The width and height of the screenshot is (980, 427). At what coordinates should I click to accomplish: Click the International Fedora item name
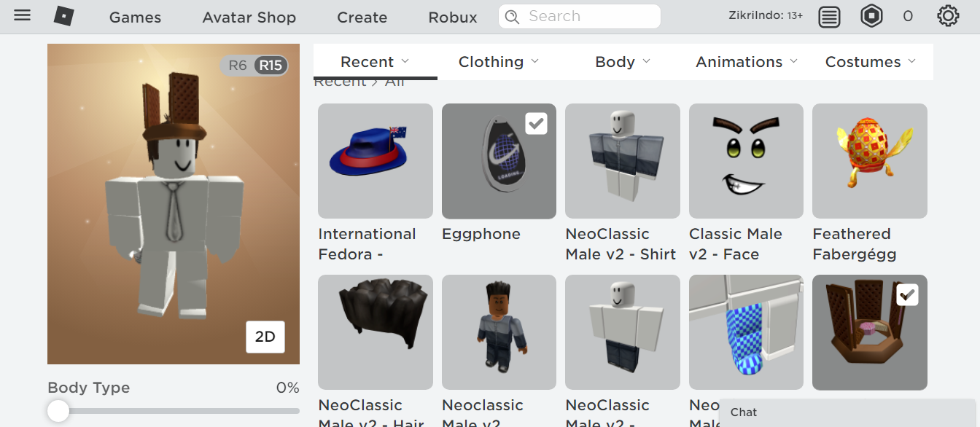point(367,244)
